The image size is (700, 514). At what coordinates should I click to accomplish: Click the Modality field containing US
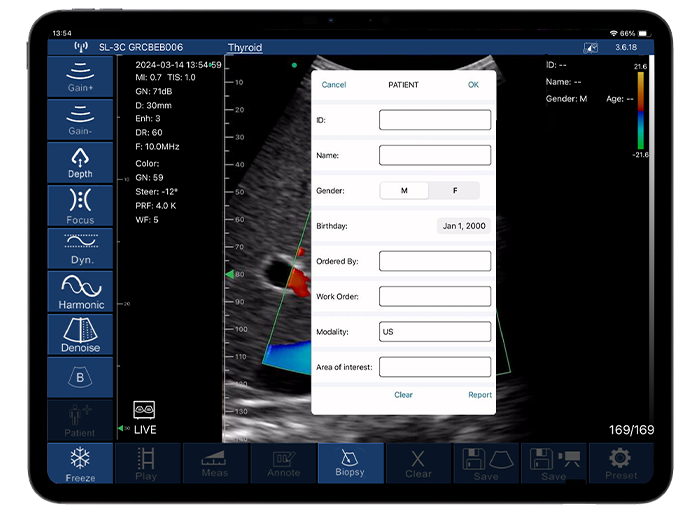435,331
